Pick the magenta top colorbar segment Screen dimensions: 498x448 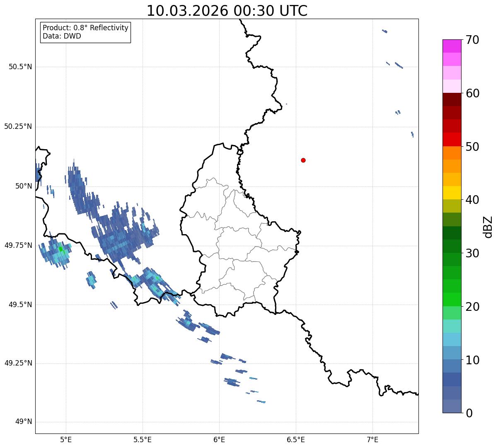coord(452,46)
